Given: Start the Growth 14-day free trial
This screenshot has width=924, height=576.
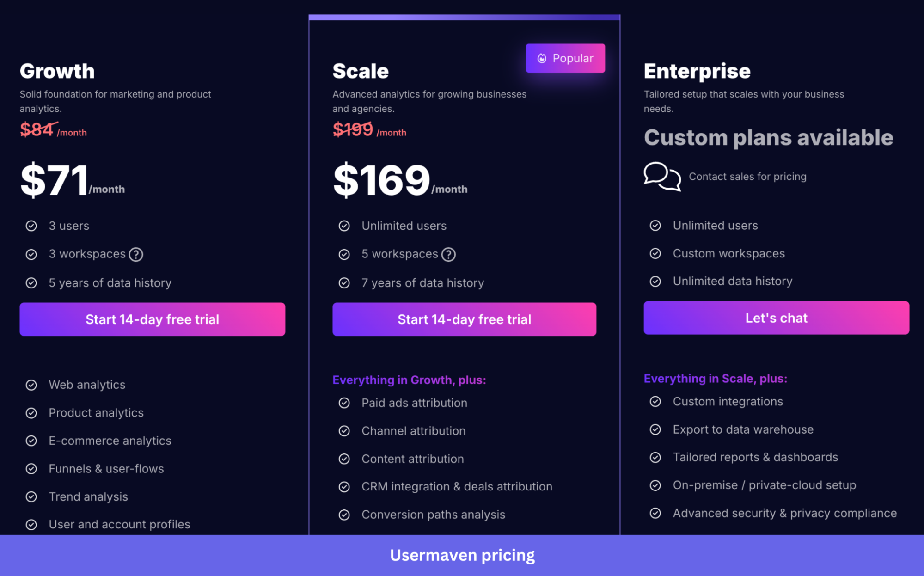Looking at the screenshot, I should coord(152,319).
